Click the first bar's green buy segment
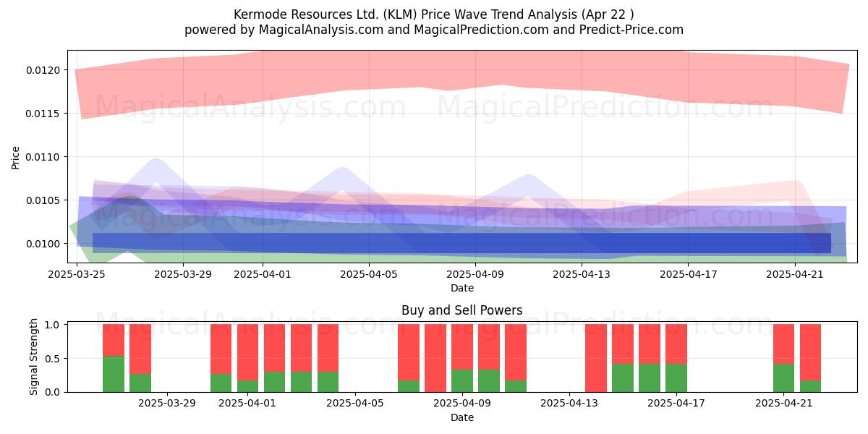Image resolution: width=868 pixels, height=434 pixels. (114, 374)
